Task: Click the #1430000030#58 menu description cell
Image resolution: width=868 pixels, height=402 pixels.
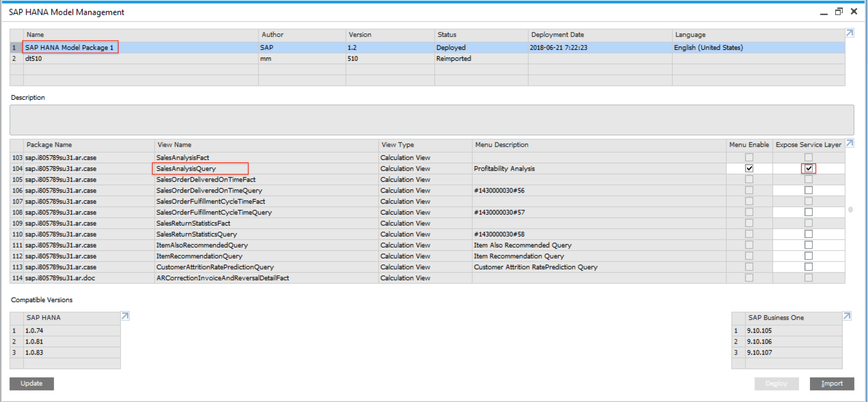Action: pyautogui.click(x=599, y=234)
